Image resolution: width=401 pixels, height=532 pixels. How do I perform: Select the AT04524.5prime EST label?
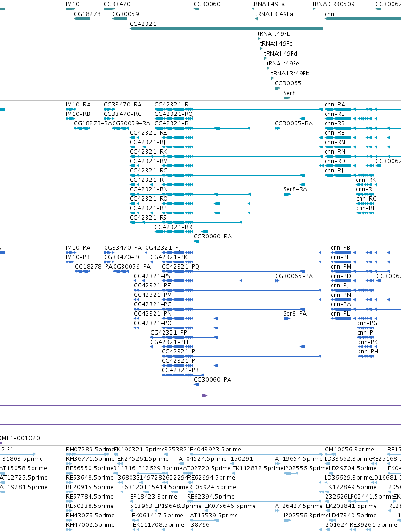(x=203, y=459)
